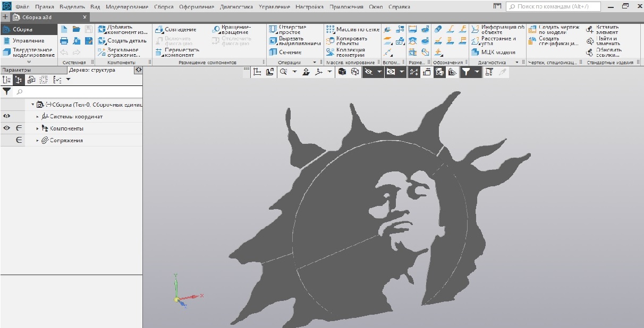Toggle visibility eye for Компоненты
This screenshot has width=644, height=328.
pyautogui.click(x=7, y=128)
